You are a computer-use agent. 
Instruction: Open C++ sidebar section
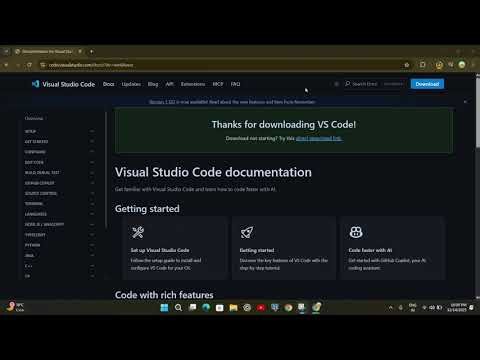pyautogui.click(x=29, y=266)
